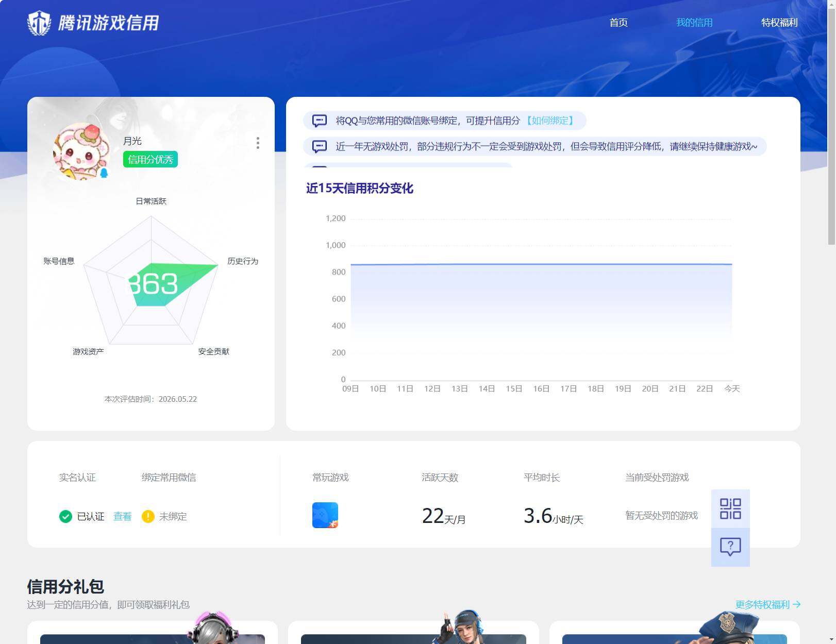
Task: Click the 绑定常用微信 label
Action: pyautogui.click(x=169, y=478)
